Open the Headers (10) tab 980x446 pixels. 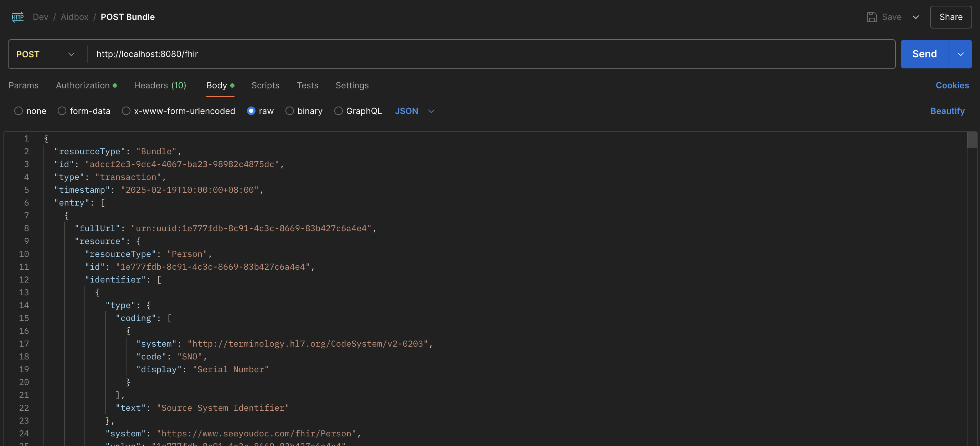160,85
